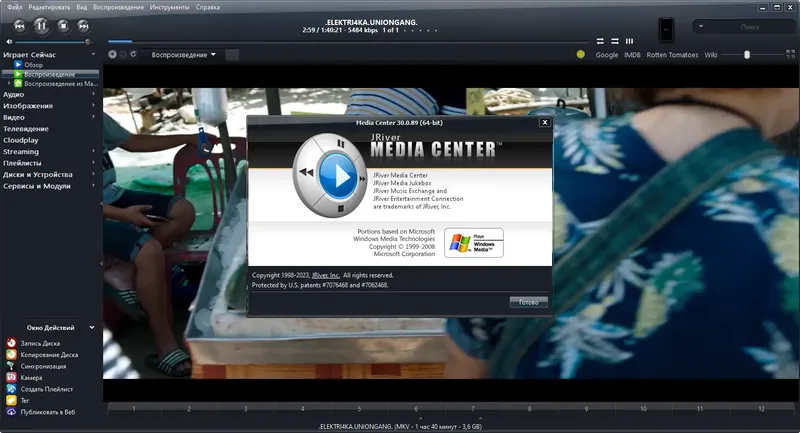The height and width of the screenshot is (433, 800).
Task: Click the yellow status dot indicator
Action: (581, 54)
